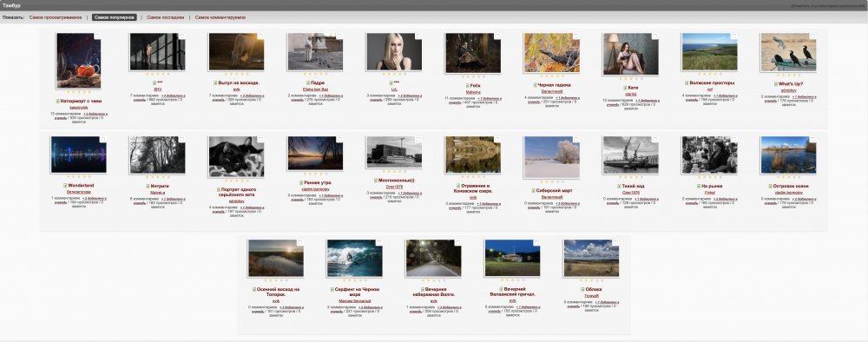Image resolution: width=868 pixels, height=342 pixels.
Task: Open the horse at sunrise thumbnail
Action: tap(236, 52)
